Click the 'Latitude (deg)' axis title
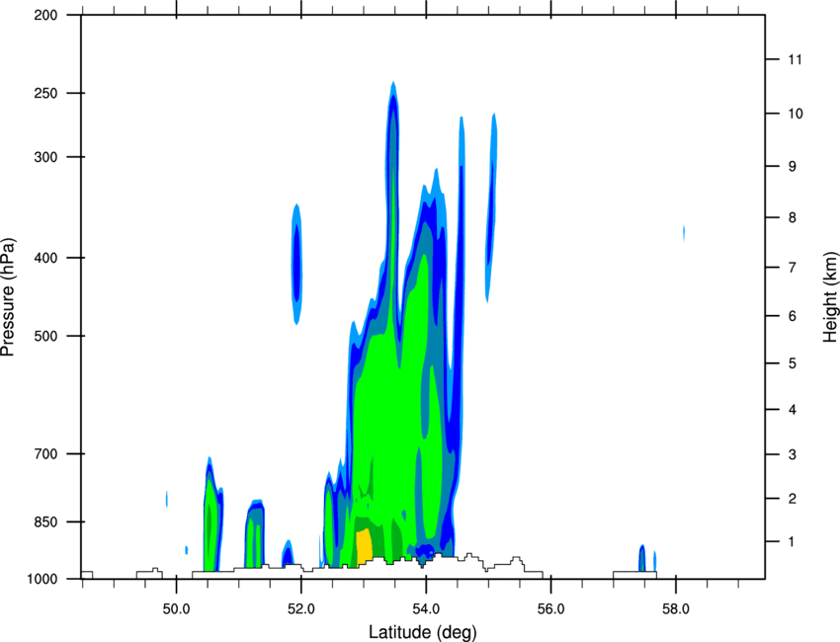840x642 pixels. click(x=423, y=632)
